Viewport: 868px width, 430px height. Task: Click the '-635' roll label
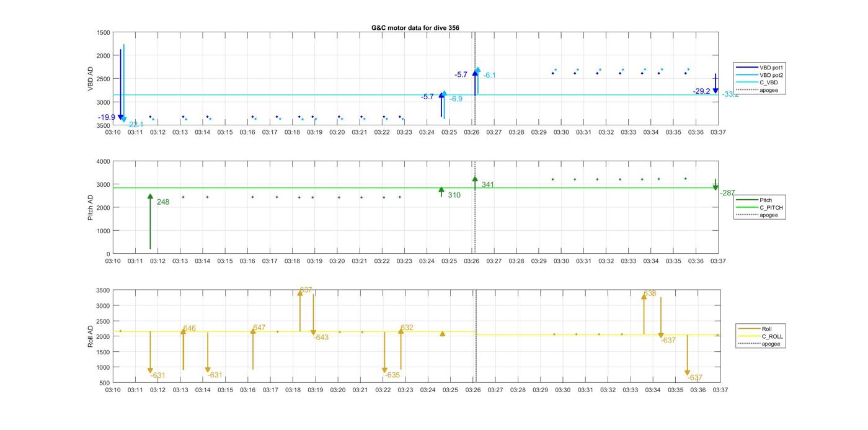392,375
